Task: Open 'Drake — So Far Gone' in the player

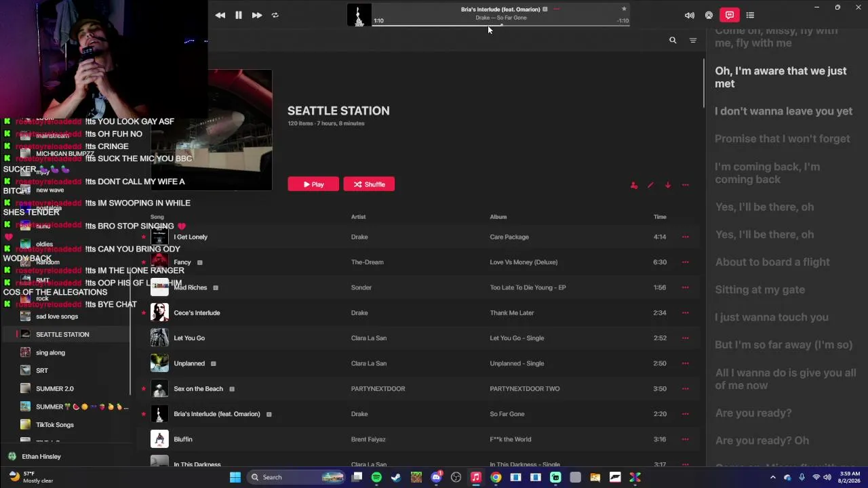Action: (501, 18)
